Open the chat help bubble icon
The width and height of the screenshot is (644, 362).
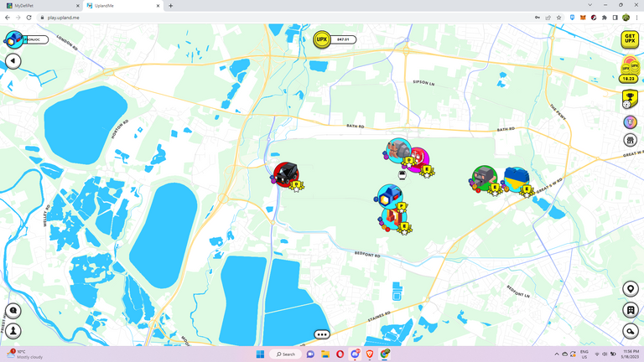pos(13,311)
